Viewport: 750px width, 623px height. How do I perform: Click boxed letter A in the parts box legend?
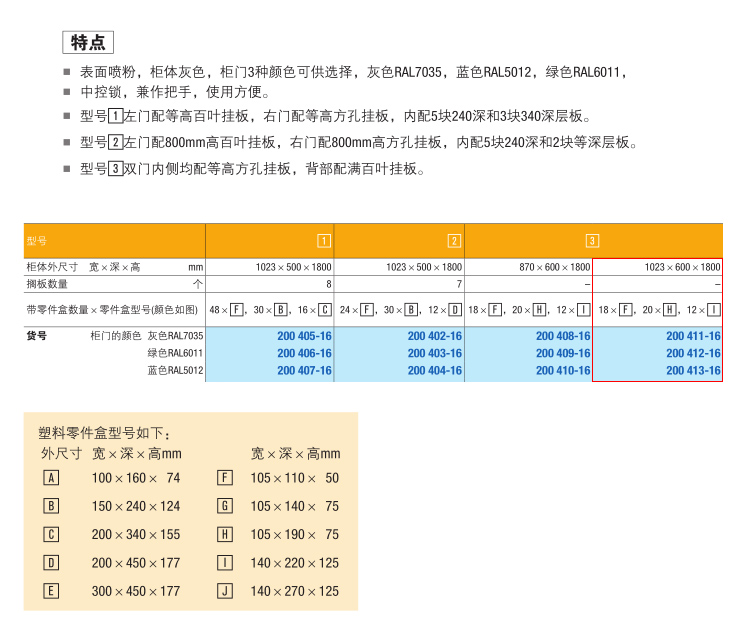click(51, 478)
